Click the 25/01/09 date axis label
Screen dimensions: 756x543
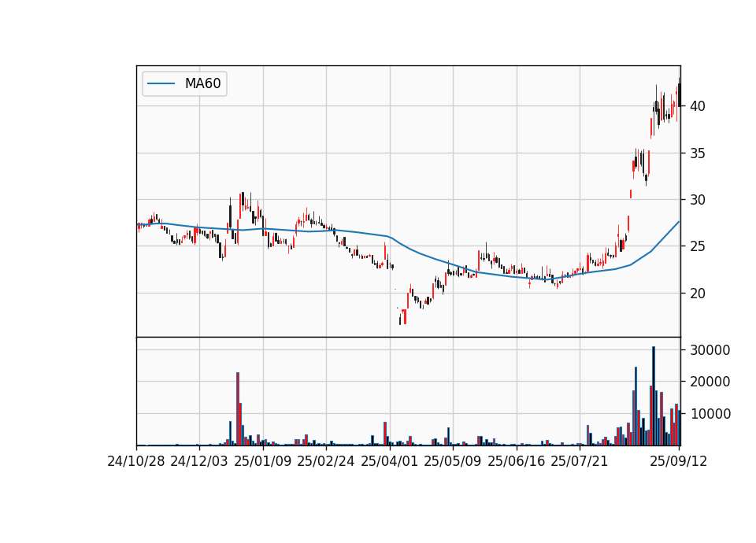point(263,461)
